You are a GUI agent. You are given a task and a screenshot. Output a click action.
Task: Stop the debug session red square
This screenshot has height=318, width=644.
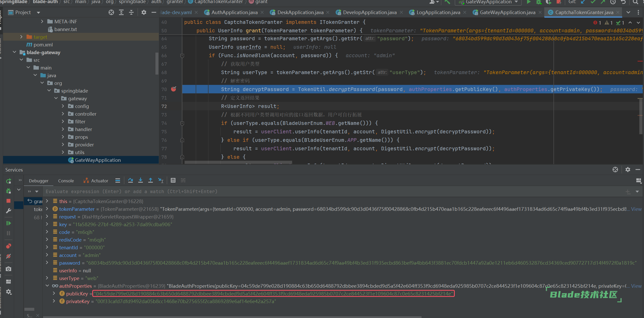[8, 201]
